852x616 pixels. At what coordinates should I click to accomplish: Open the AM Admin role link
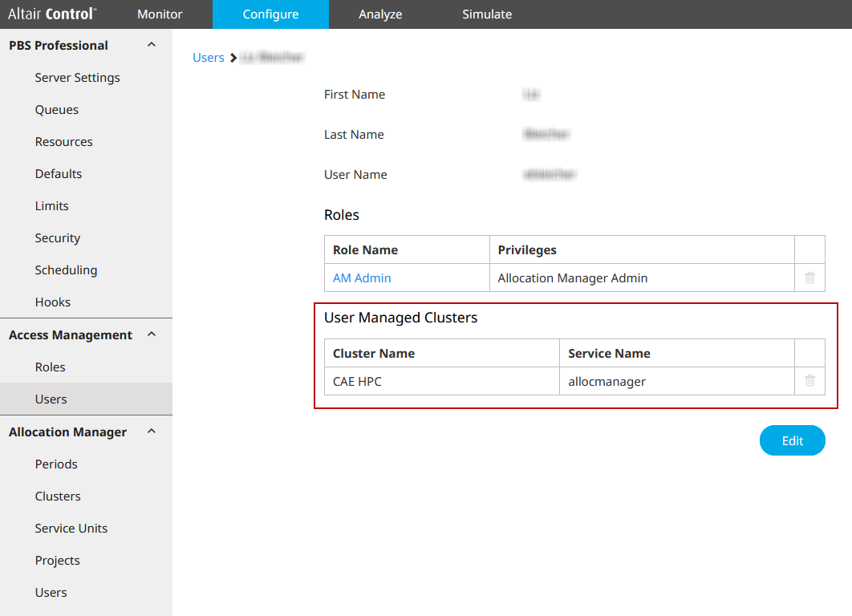362,278
